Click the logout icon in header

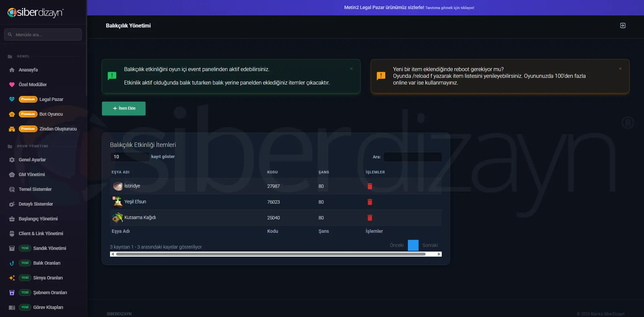[623, 25]
